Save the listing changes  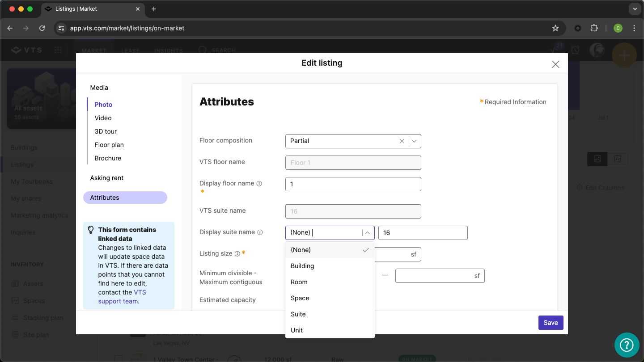(x=551, y=323)
